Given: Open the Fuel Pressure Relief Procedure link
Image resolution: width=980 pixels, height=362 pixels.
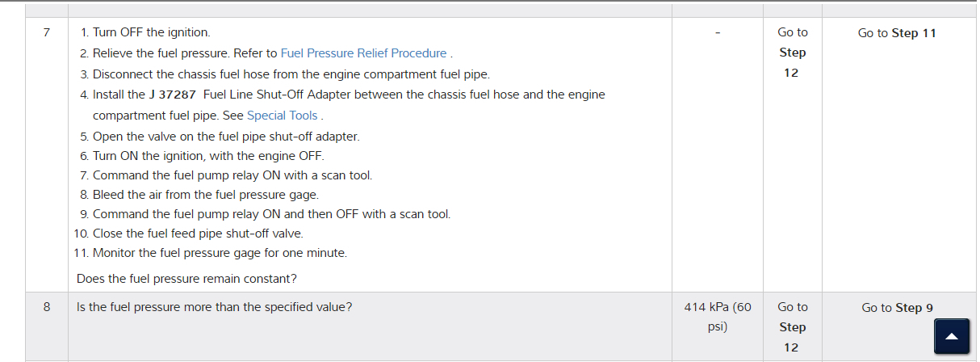Looking at the screenshot, I should tap(363, 53).
